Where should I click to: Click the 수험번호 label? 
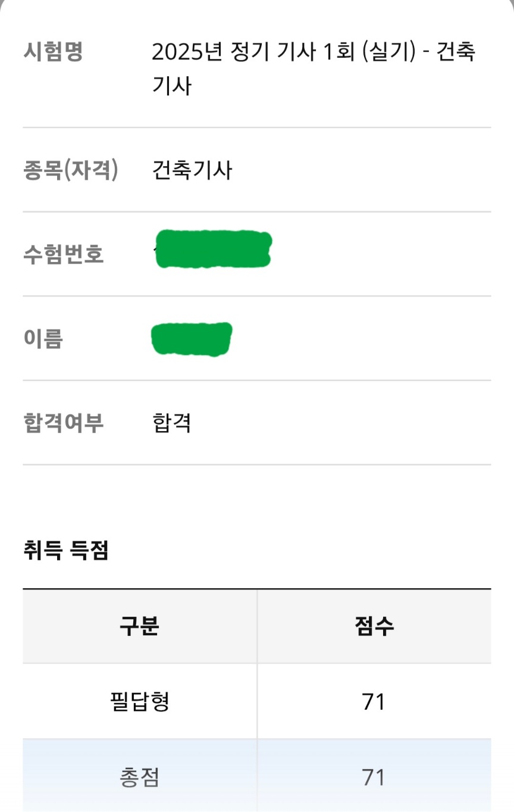63,255
